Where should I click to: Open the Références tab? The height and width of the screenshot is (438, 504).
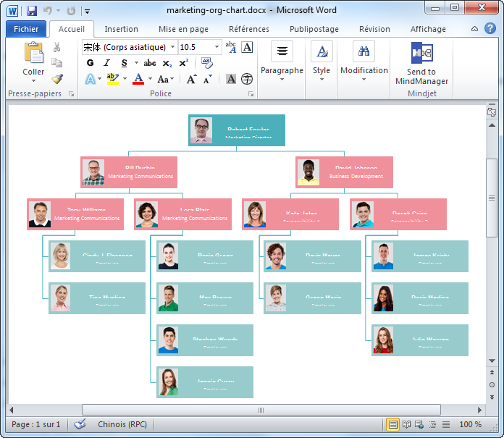tap(249, 29)
